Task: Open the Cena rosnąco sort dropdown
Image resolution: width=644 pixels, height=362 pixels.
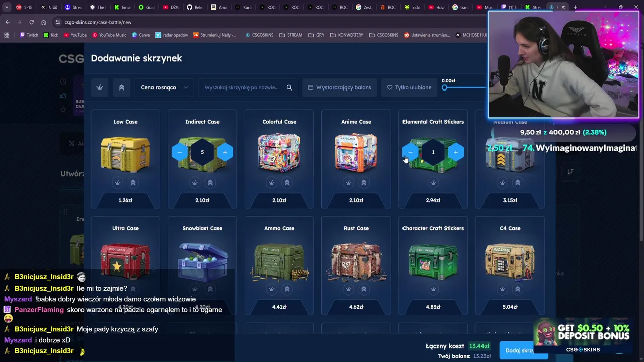Action: point(164,87)
